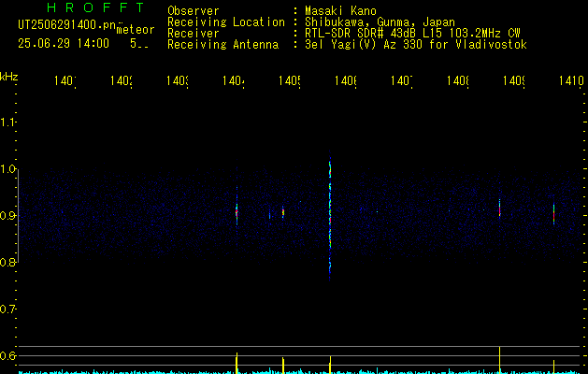
Task: Click the long vertical meteor echo near 1406
Action: pos(330,216)
